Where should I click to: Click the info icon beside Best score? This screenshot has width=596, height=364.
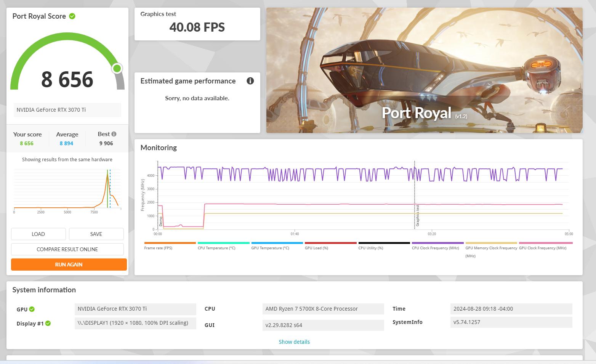pos(114,134)
